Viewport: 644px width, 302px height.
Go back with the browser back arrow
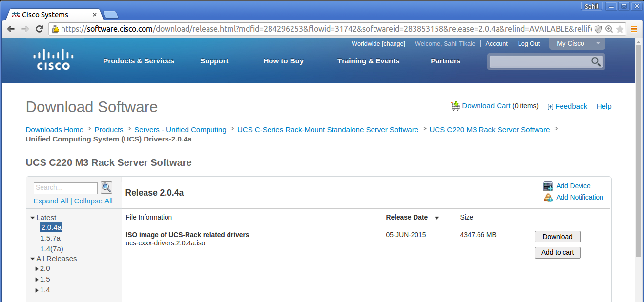pyautogui.click(x=11, y=29)
